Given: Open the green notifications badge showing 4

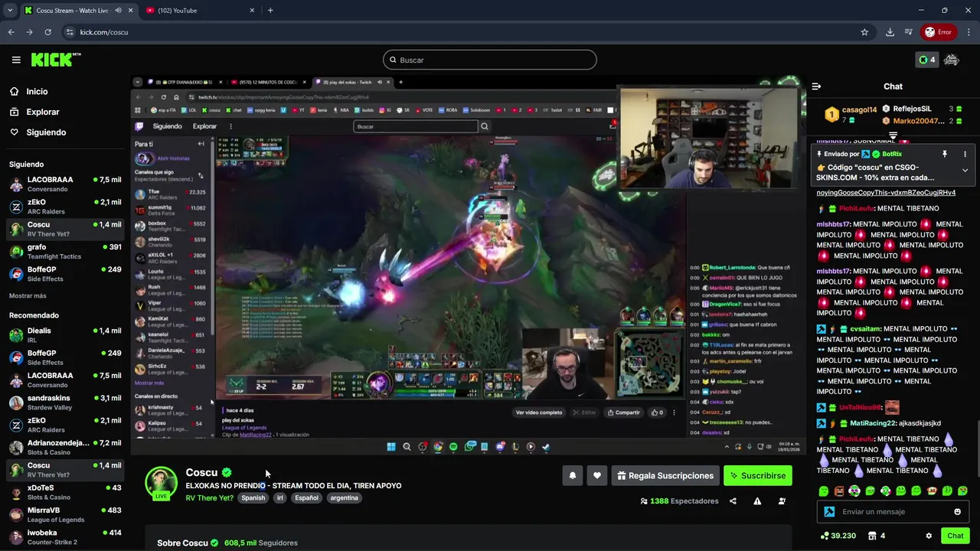Looking at the screenshot, I should pos(927,60).
